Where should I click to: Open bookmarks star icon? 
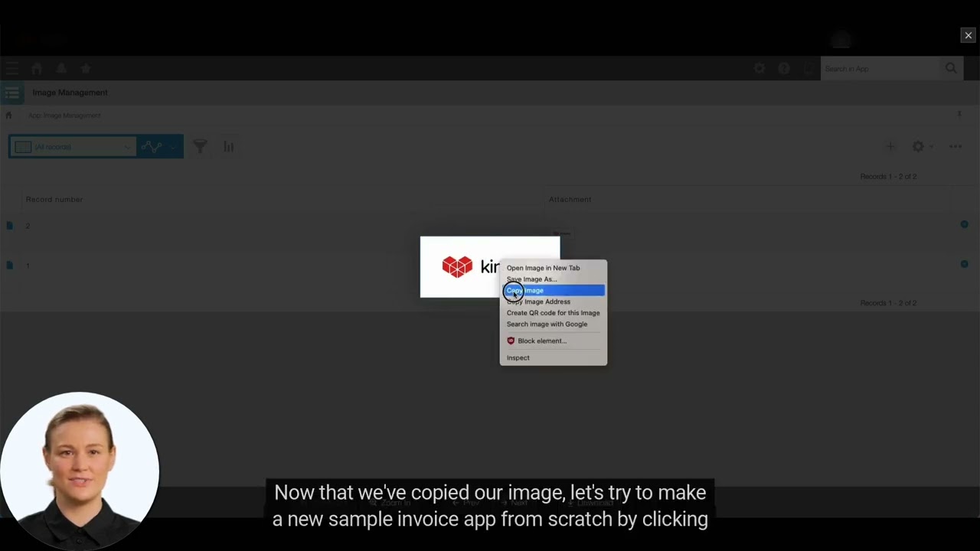[86, 68]
